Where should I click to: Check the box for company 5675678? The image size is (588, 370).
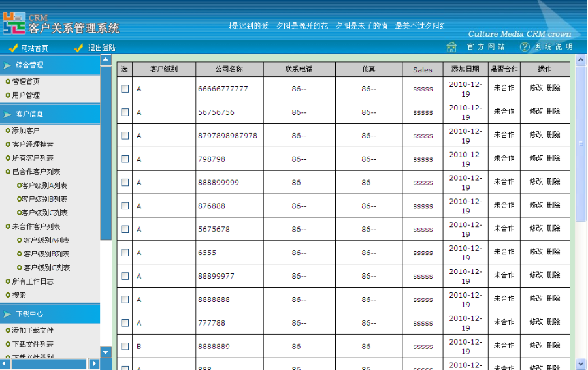tap(125, 229)
